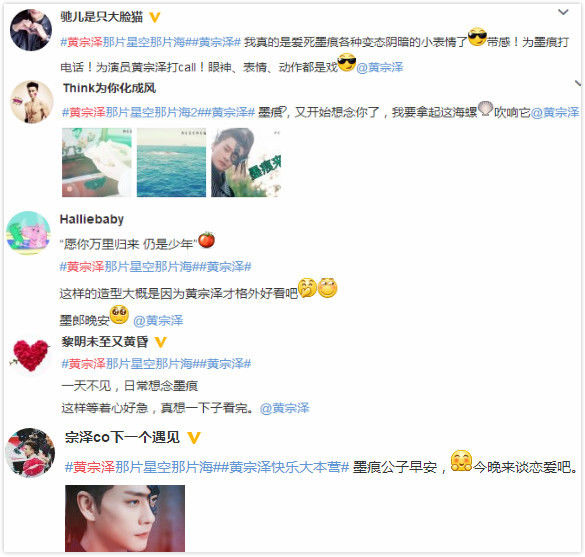
Task: Open the avatar of Think为你化成风
Action: click(x=32, y=101)
